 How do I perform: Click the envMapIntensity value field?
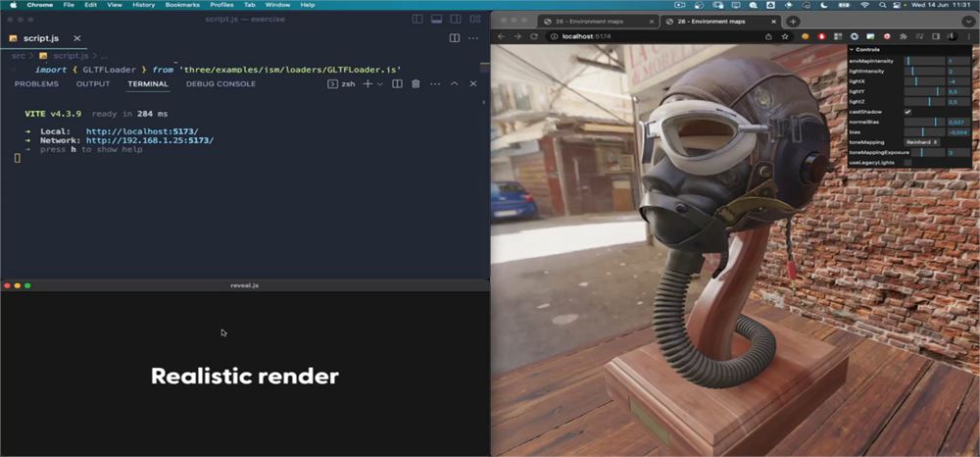pyautogui.click(x=958, y=61)
